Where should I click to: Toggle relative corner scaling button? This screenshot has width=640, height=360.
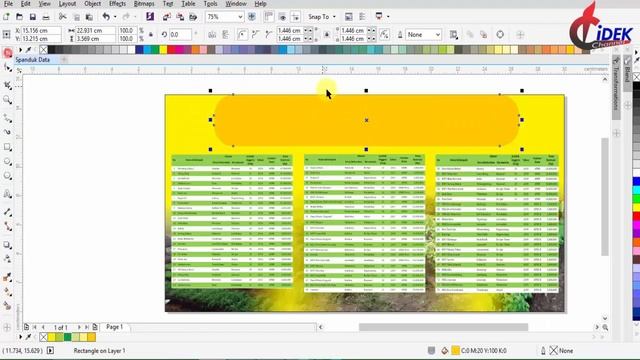coord(384,35)
